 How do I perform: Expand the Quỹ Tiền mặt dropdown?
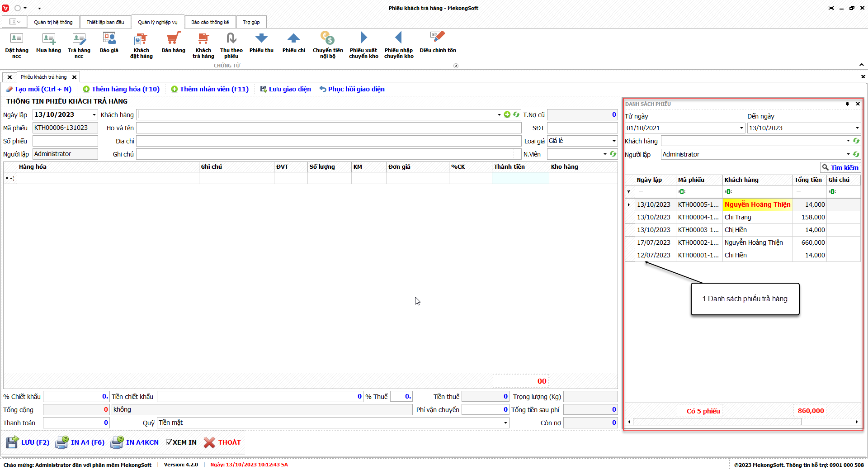[x=505, y=423]
